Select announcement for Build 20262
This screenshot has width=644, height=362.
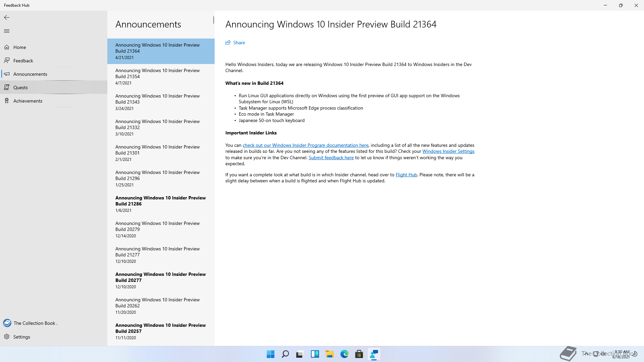pos(161,306)
